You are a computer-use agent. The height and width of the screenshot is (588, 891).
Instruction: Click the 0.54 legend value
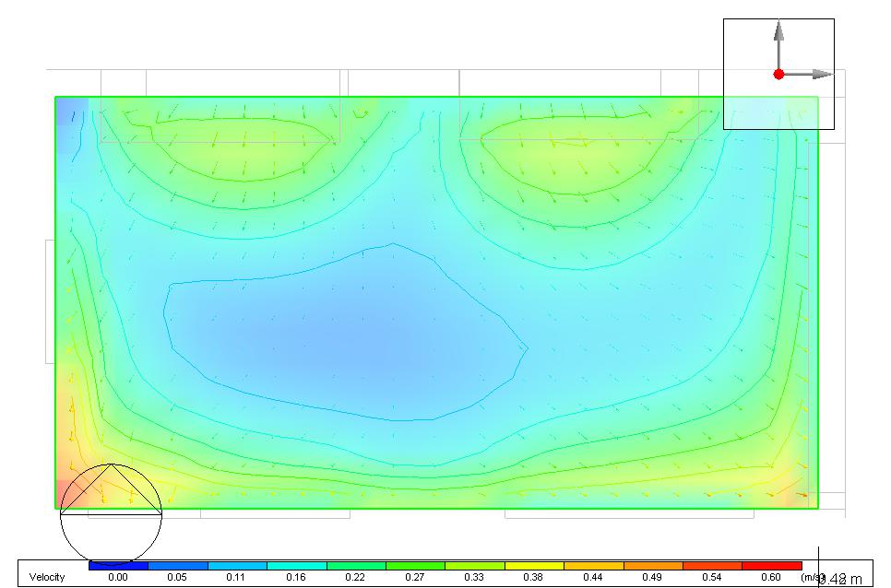(x=711, y=577)
